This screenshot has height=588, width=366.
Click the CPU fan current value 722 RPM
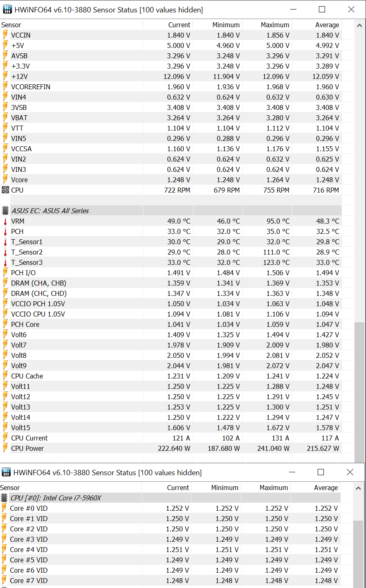[x=177, y=190]
